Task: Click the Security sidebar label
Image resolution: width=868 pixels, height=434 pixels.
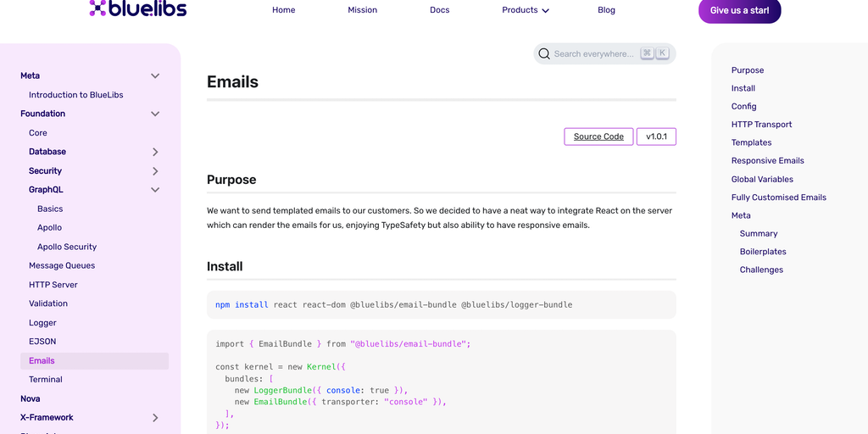Action: point(46,171)
